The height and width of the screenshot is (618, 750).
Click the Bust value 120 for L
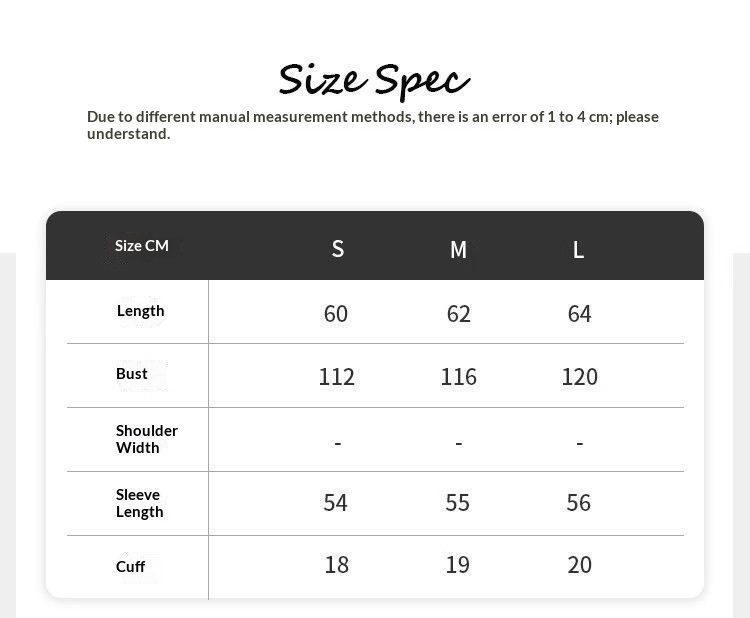[x=579, y=377]
